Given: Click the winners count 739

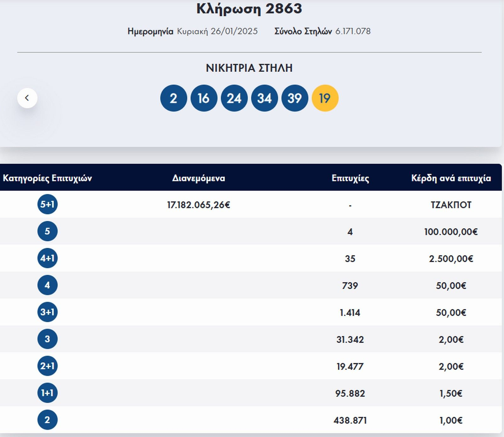Looking at the screenshot, I should (x=350, y=286).
